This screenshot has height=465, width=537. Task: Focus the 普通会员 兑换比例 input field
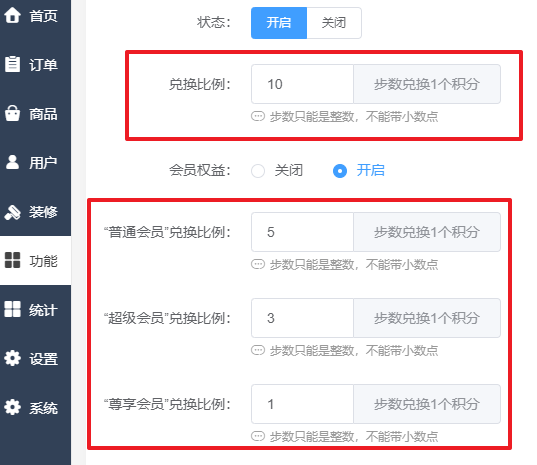[302, 232]
